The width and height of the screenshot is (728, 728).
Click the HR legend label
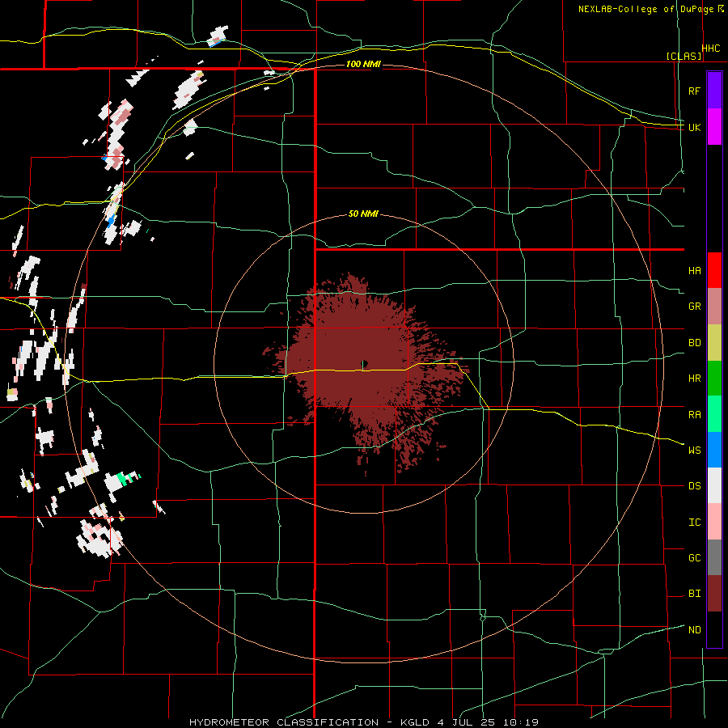point(694,379)
